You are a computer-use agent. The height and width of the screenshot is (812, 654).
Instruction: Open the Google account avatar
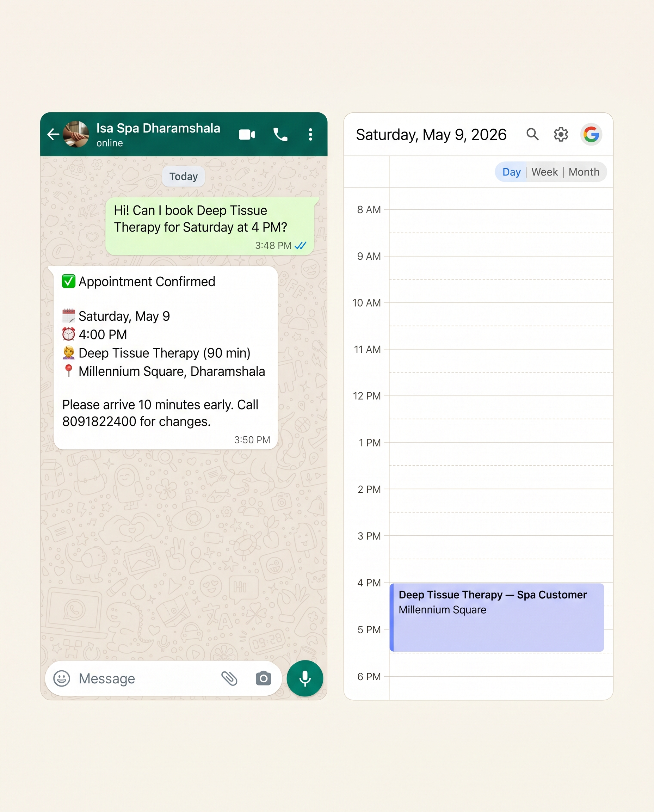coord(591,135)
